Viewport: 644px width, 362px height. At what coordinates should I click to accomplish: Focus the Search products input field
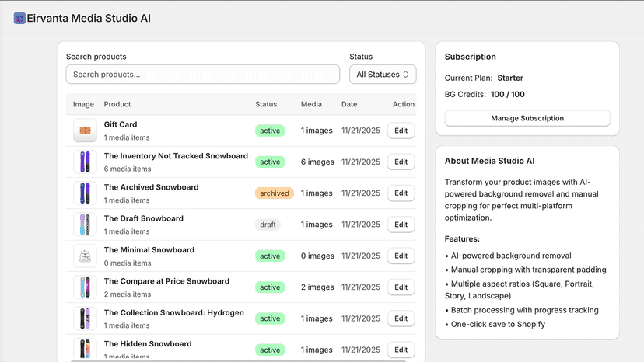[x=203, y=75]
